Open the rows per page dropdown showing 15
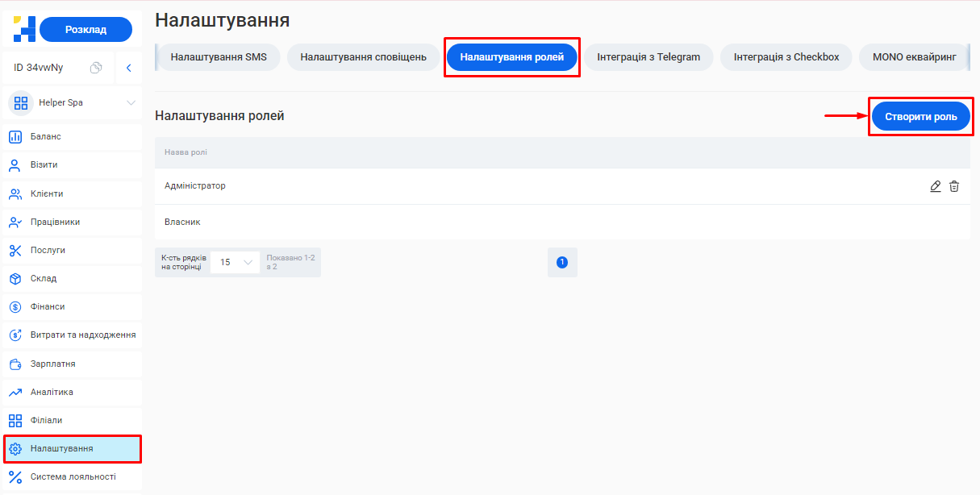 pyautogui.click(x=234, y=262)
